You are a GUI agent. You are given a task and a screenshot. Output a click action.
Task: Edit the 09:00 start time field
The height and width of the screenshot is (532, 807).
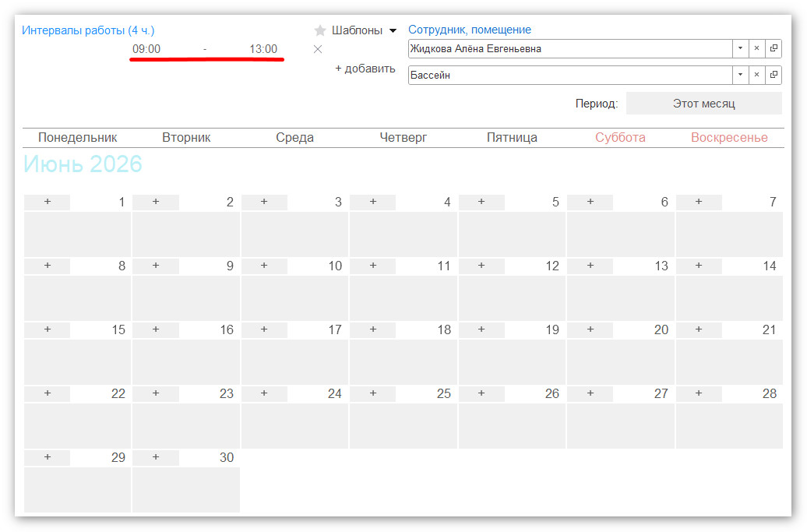146,49
